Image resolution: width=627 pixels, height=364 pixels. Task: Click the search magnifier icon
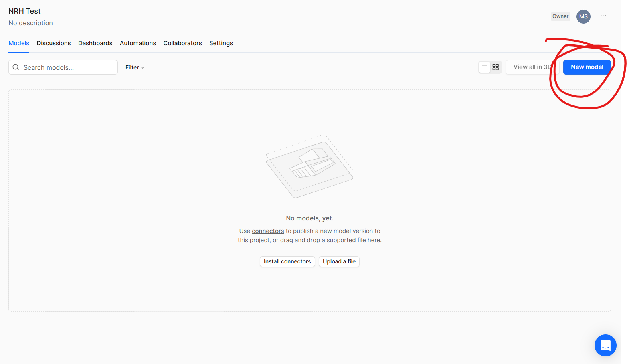click(16, 67)
